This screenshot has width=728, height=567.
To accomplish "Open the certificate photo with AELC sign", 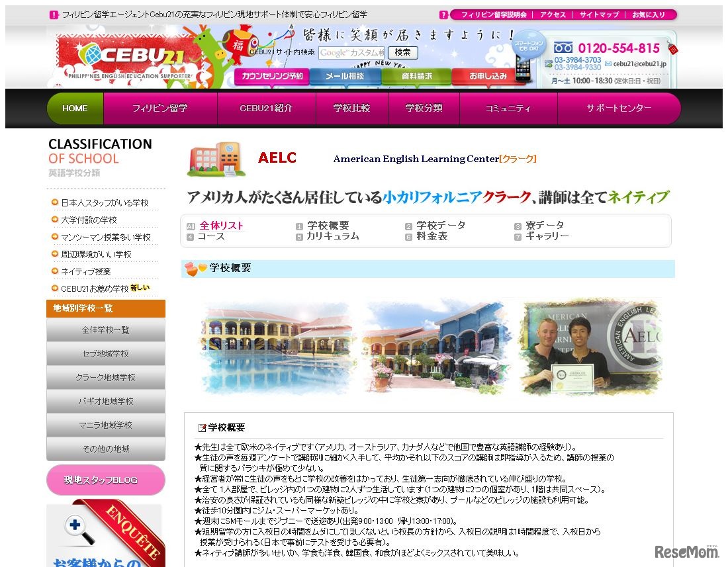I will point(592,347).
